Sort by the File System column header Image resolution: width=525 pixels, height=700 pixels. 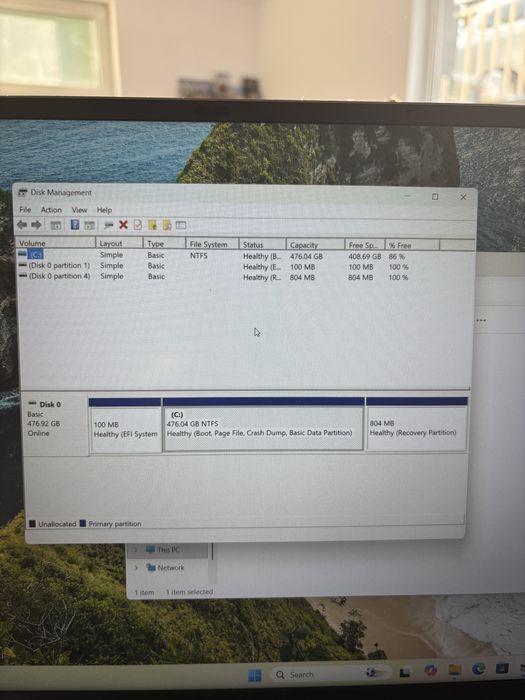[212, 244]
